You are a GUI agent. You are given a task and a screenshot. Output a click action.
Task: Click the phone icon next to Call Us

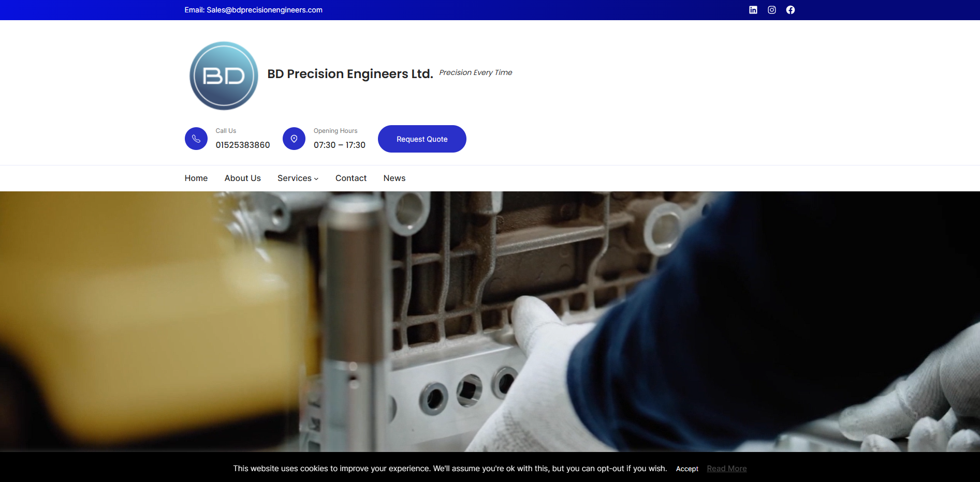tap(196, 138)
